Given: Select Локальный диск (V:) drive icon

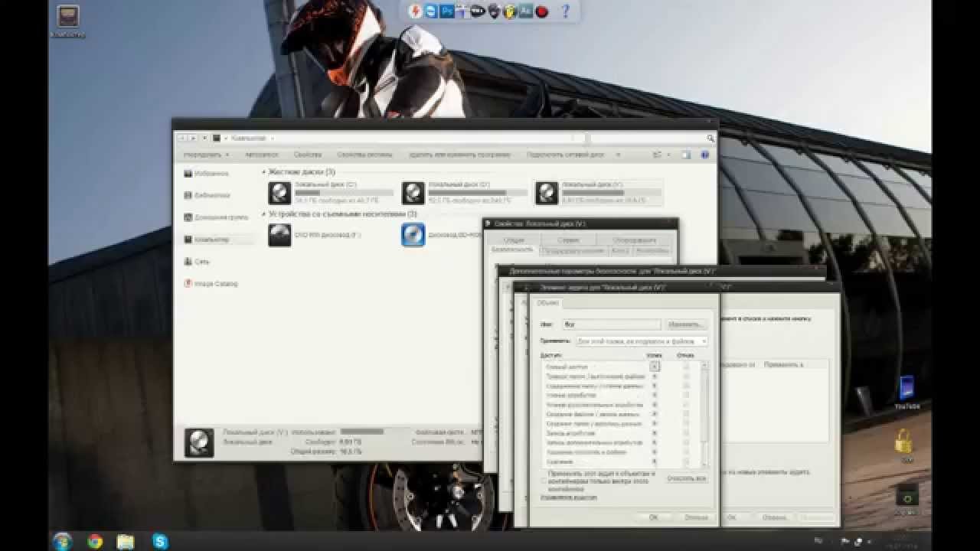Looking at the screenshot, I should click(547, 193).
